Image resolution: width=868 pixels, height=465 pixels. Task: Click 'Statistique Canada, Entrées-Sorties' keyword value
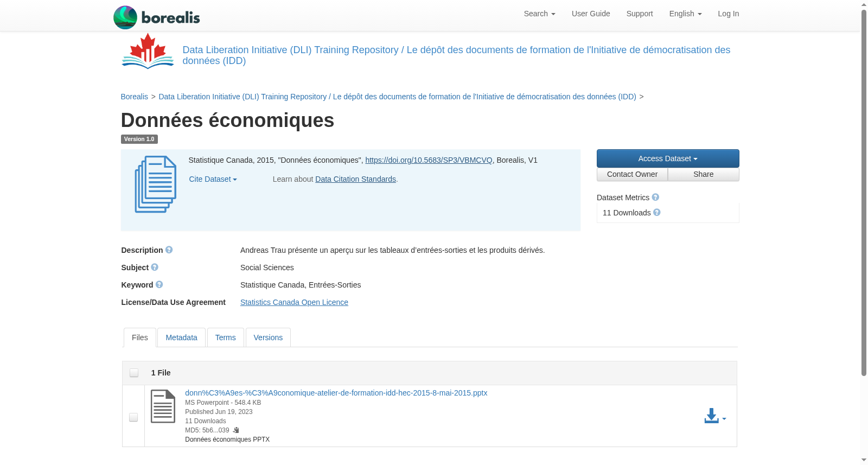point(301,285)
